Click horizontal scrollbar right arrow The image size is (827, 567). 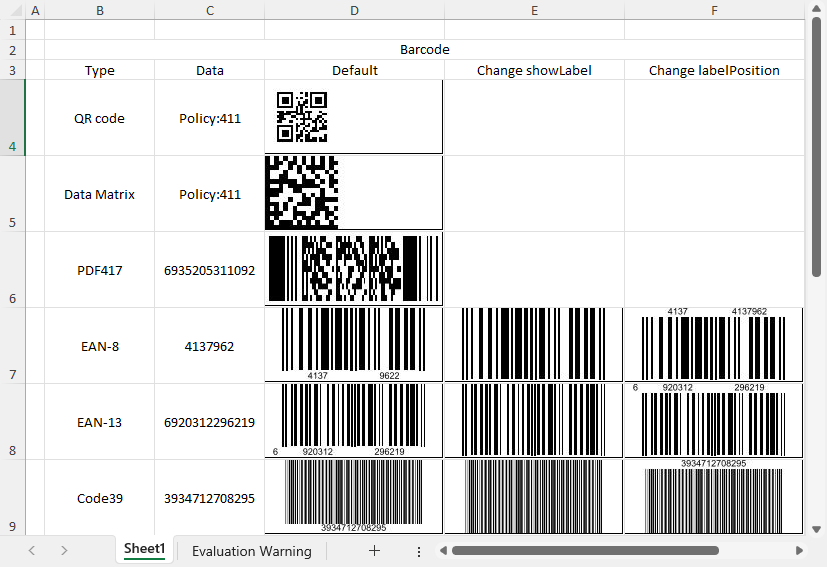[799, 551]
